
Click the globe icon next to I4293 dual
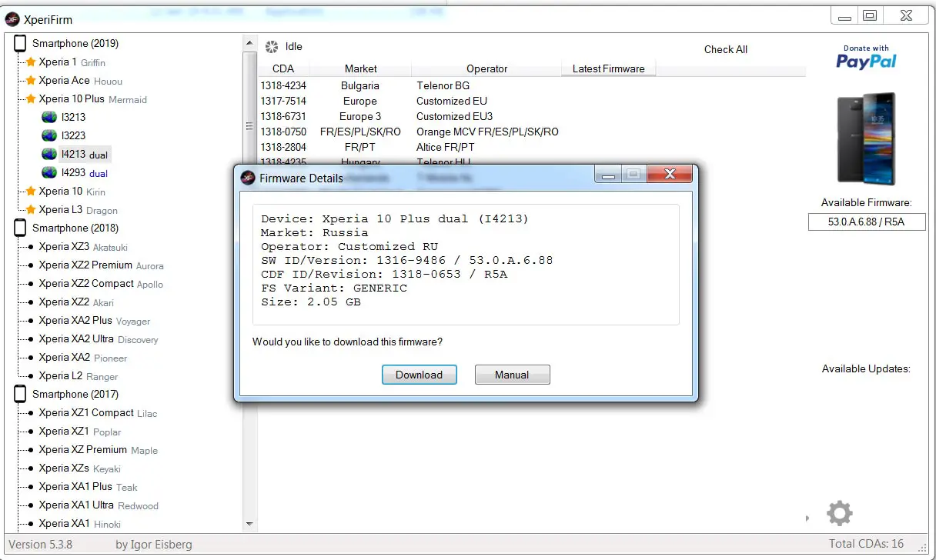click(49, 173)
